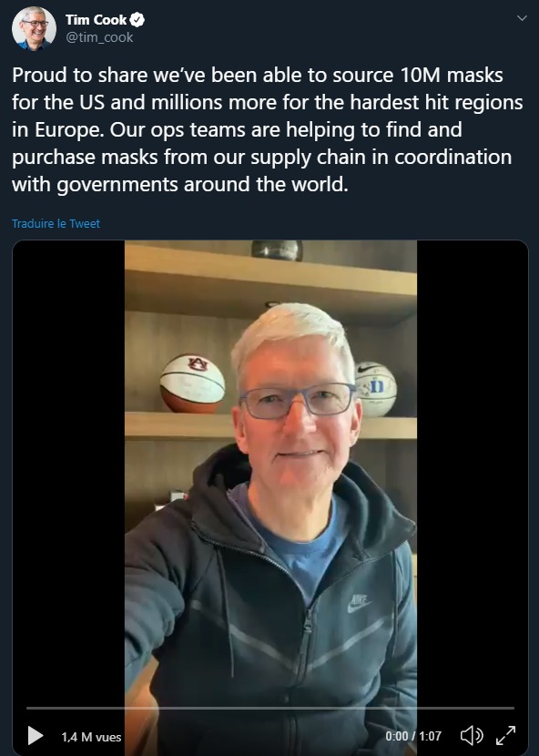Click the tweet text about 10M masks
Viewport: 539px width, 756px height.
[267, 129]
